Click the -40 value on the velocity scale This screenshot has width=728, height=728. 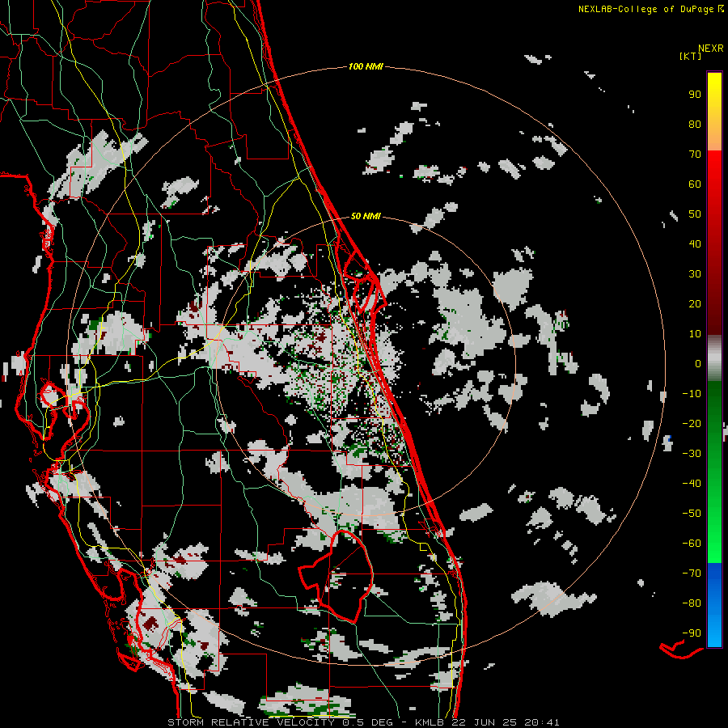(x=692, y=484)
